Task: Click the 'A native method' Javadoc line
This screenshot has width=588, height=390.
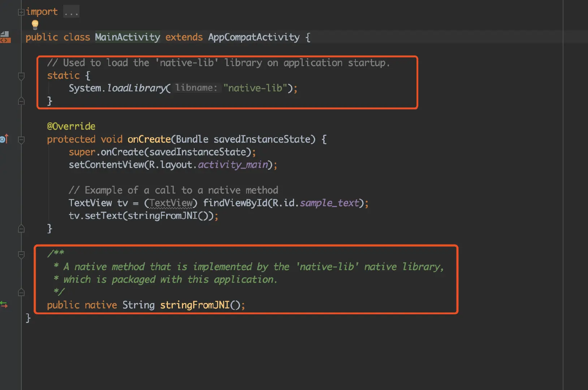Action: 248,267
